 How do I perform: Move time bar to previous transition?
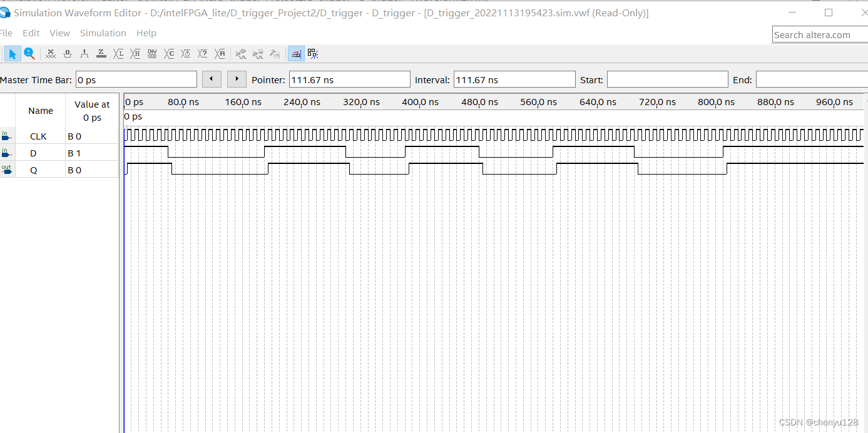212,79
